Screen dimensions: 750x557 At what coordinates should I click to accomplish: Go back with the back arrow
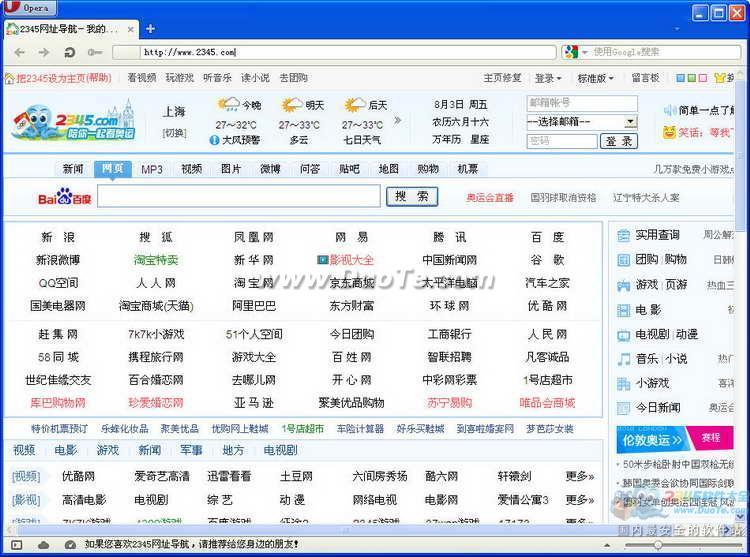click(20, 52)
